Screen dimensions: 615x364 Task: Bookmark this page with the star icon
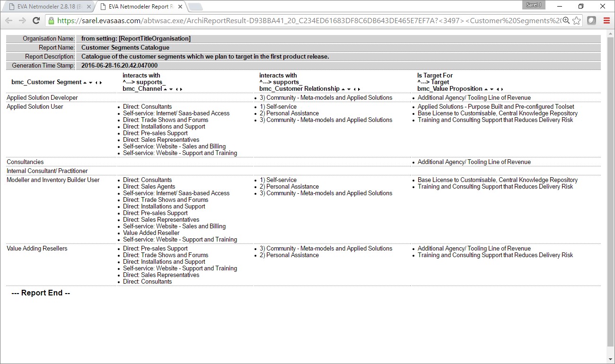(x=576, y=20)
